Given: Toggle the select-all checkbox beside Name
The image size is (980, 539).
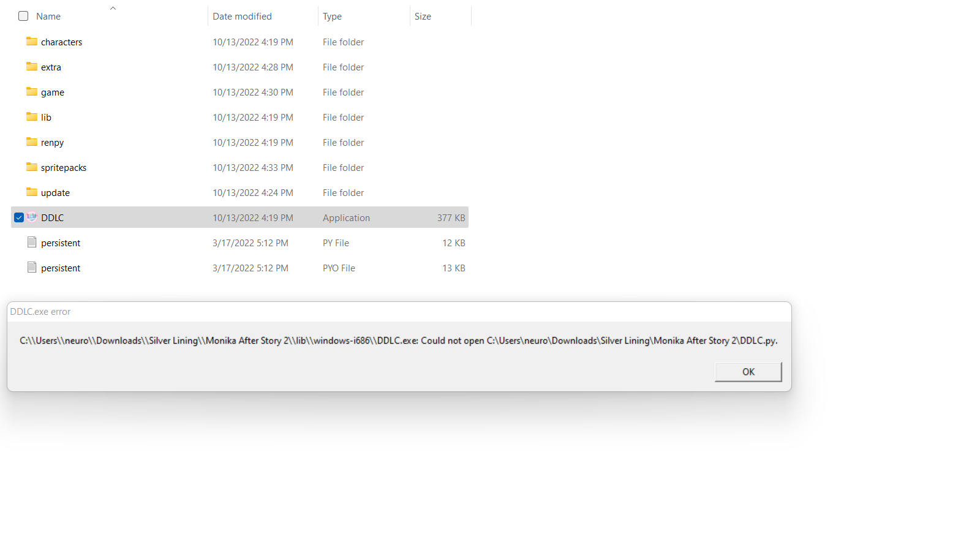Looking at the screenshot, I should (23, 16).
